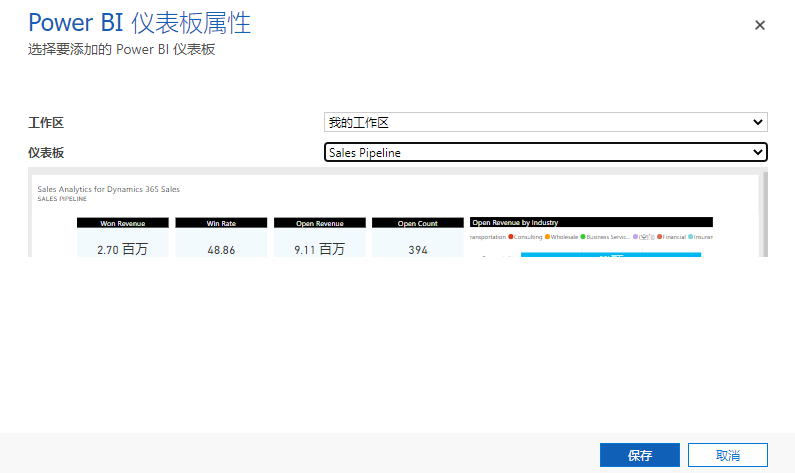Click the Sales Analytics for Dynamics 365 Sales title
795x473 pixels.
tap(109, 189)
